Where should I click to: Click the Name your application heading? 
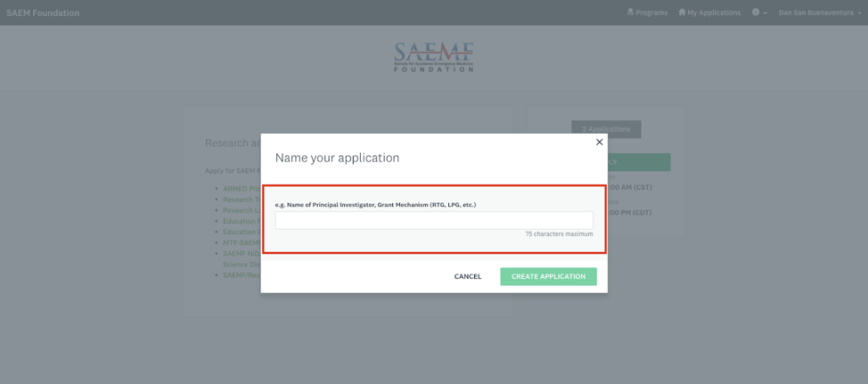(337, 158)
